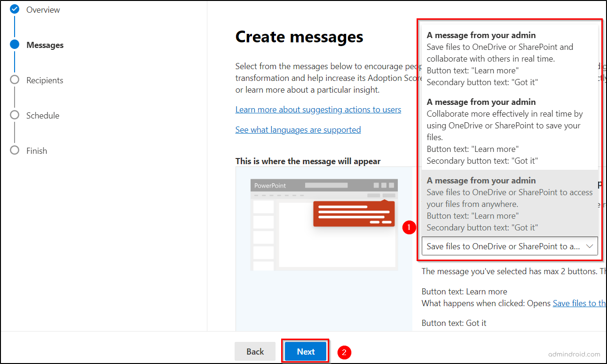Select the filled Messages step indicator
The width and height of the screenshot is (607, 364).
point(15,45)
